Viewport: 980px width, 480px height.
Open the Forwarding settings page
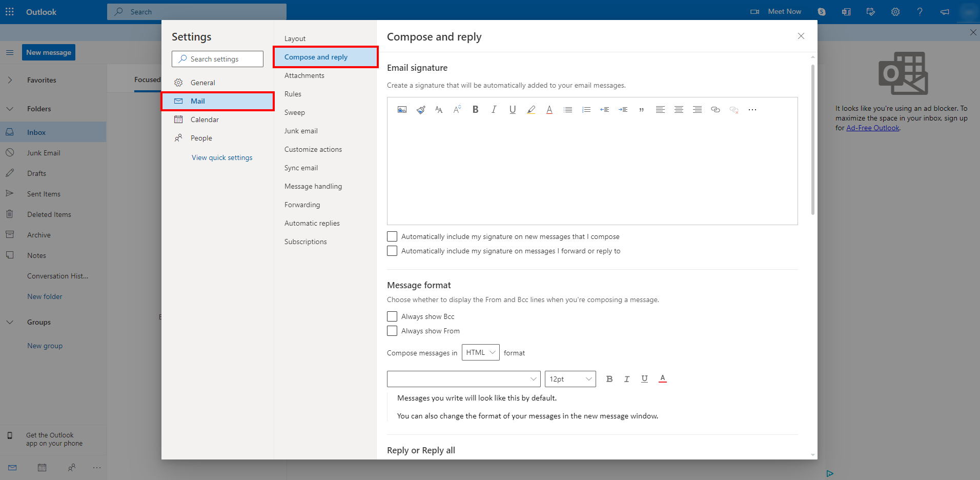[302, 205]
